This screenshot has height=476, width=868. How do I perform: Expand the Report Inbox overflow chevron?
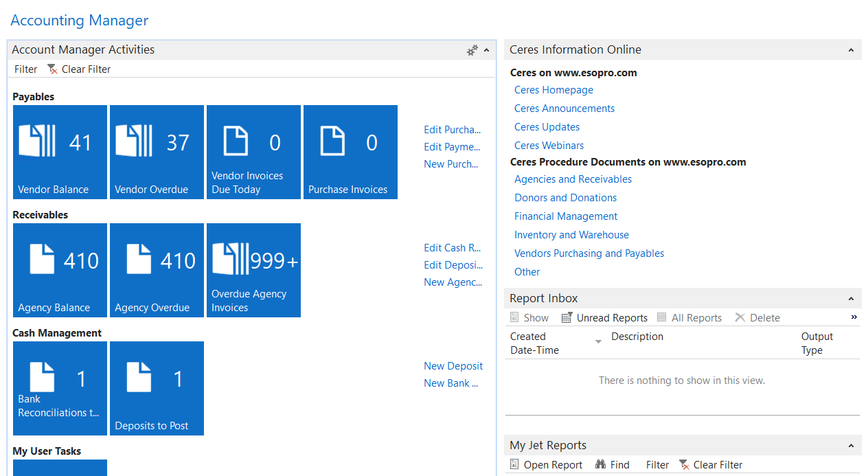pos(854,317)
